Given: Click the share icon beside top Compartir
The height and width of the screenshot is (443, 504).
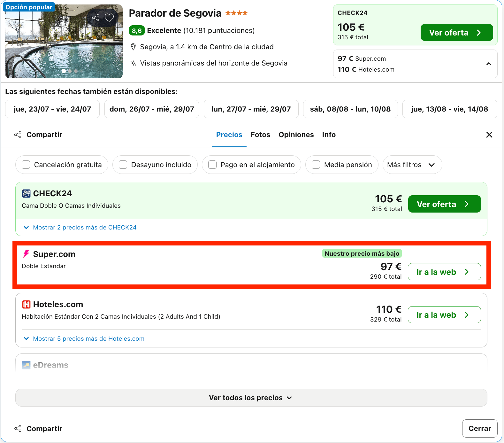Looking at the screenshot, I should (x=18, y=135).
